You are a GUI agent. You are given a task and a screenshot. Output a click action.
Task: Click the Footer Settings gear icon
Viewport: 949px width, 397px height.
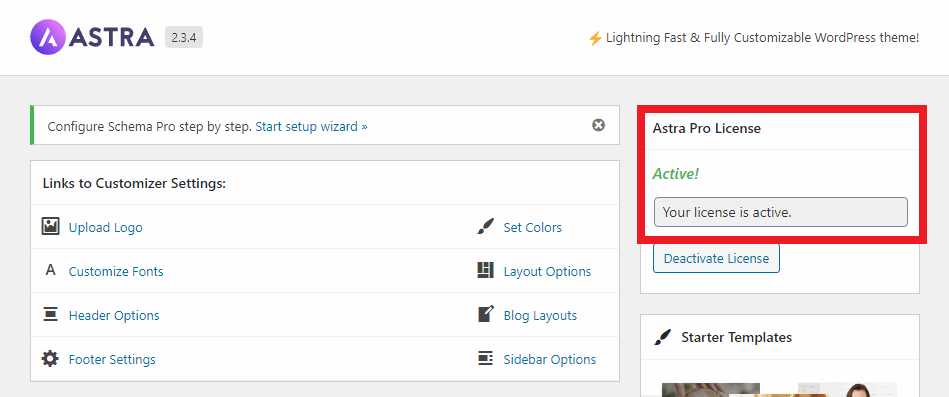click(x=50, y=359)
